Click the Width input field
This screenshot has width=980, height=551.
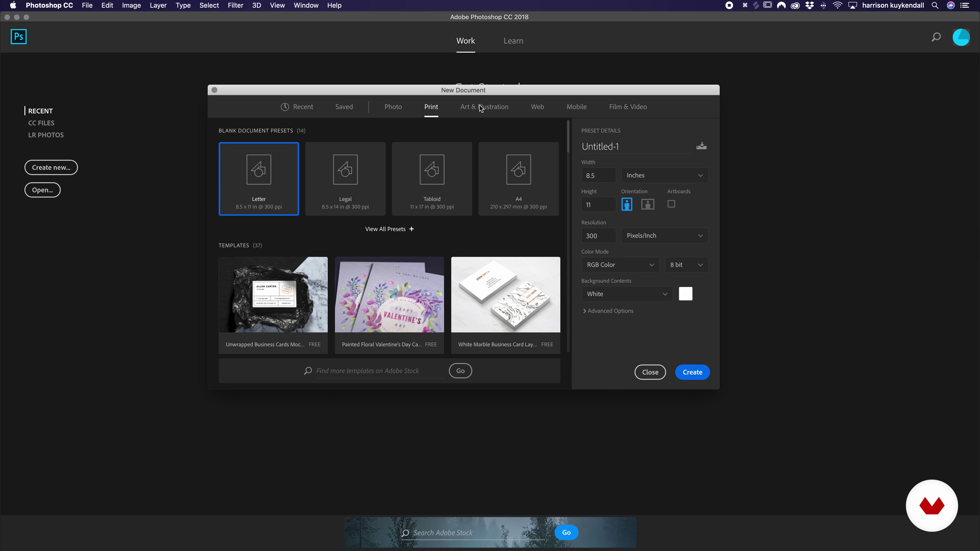point(598,176)
